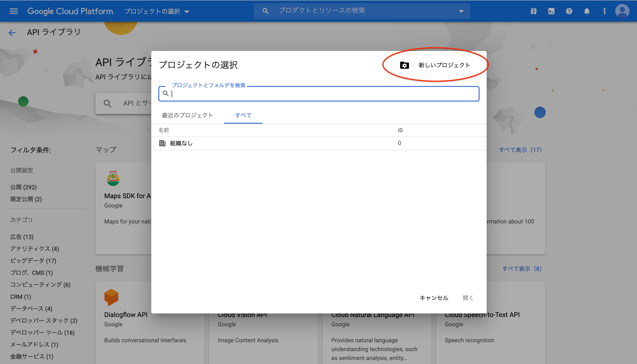Open すべて表示 (17) link for maps

[x=520, y=150]
